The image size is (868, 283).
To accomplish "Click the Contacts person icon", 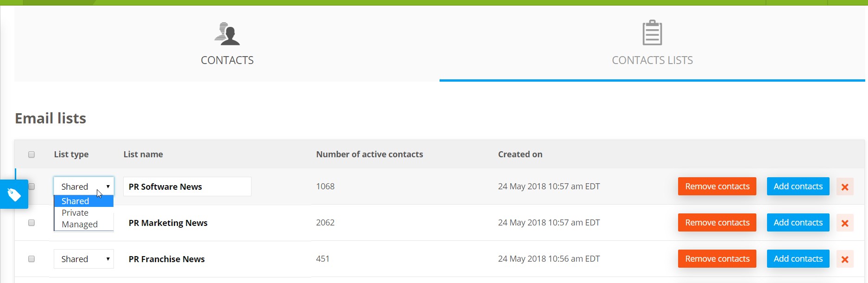I will [x=227, y=34].
